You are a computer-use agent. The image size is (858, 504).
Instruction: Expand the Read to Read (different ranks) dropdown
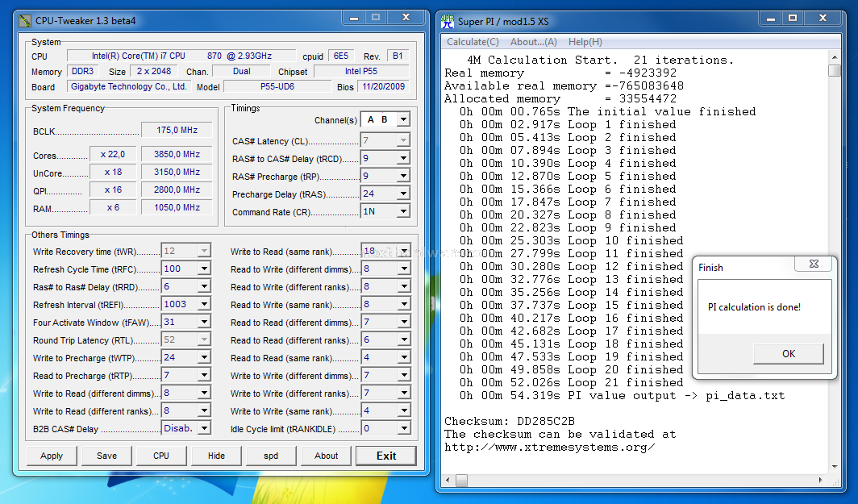[404, 339]
